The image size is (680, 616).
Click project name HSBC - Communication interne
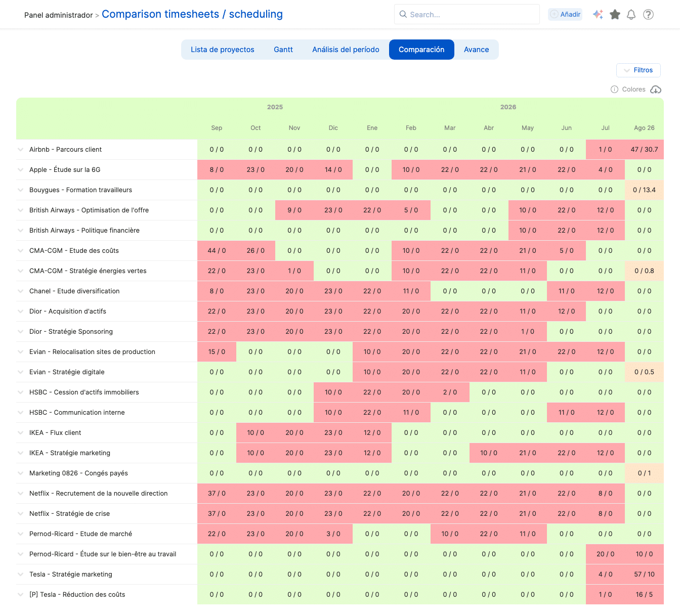(77, 413)
